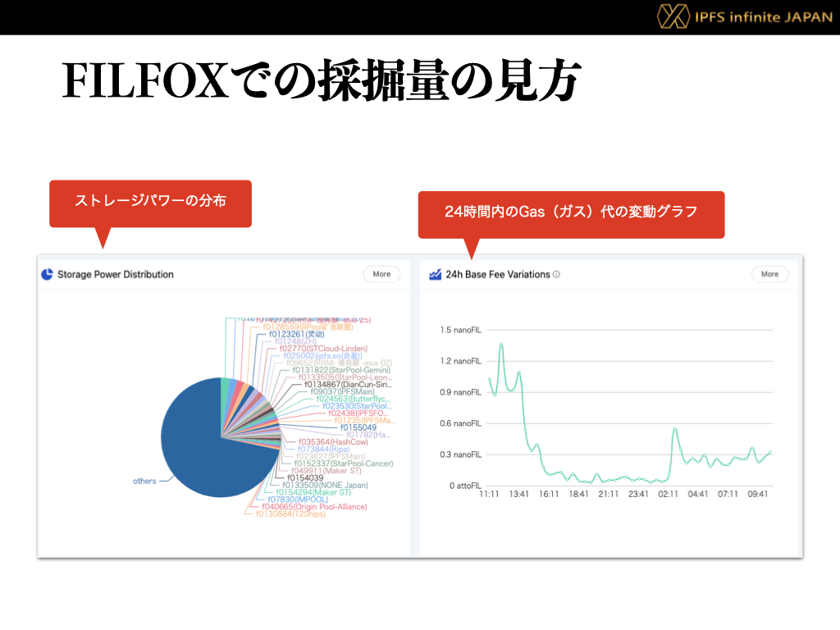Select the f0152337(StarPool-Cancer) pie label
The image size is (840, 630).
point(344,463)
